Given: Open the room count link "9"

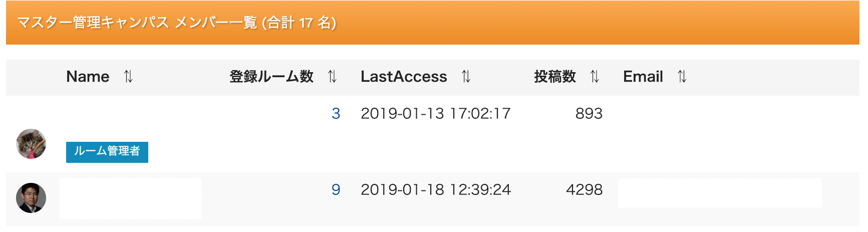Looking at the screenshot, I should (x=336, y=190).
